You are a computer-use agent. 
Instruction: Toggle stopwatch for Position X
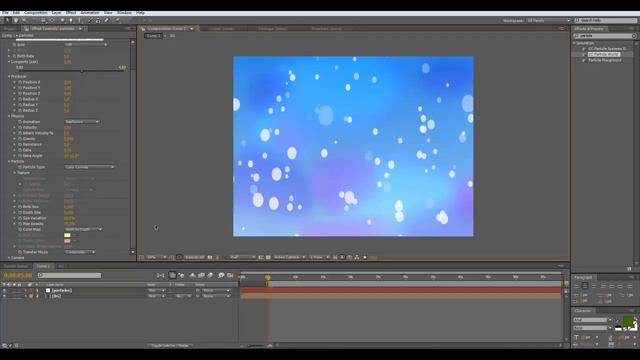[x=20, y=82]
